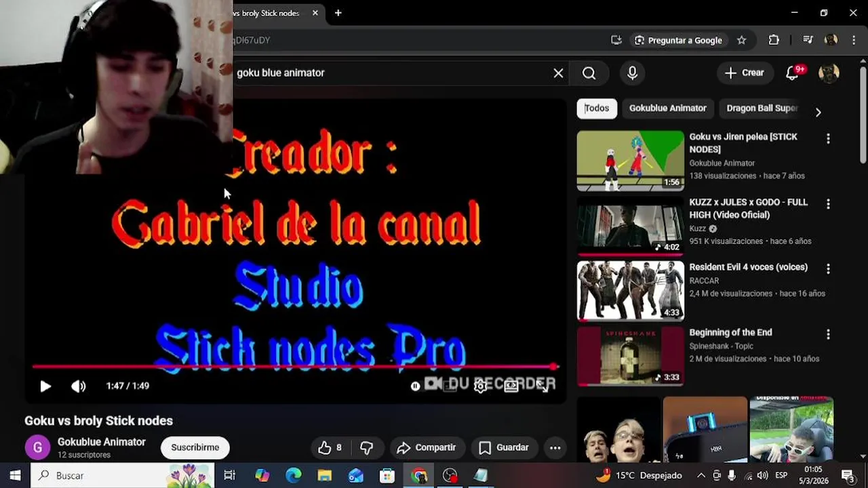Image resolution: width=868 pixels, height=488 pixels.
Task: Open the Windows notification center
Action: (848, 475)
